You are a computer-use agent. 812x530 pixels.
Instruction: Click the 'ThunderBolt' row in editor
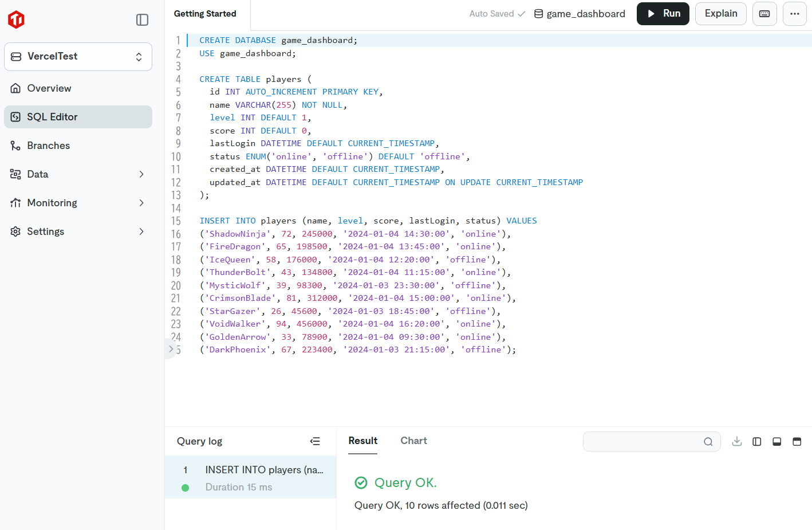coord(355,272)
